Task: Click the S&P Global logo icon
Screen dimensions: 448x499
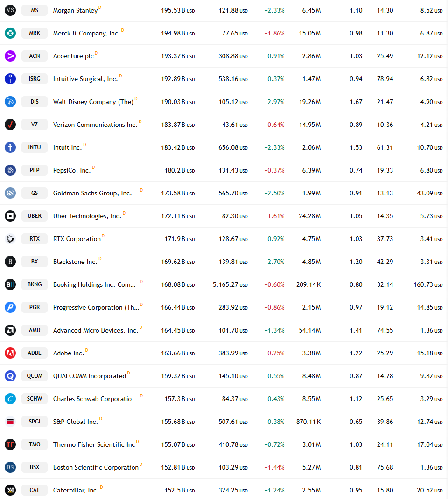Action: (10, 422)
